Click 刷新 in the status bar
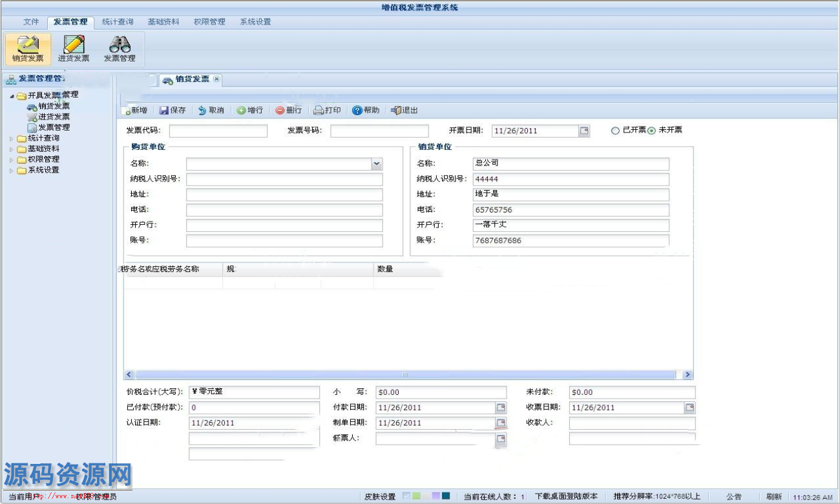 point(774,497)
